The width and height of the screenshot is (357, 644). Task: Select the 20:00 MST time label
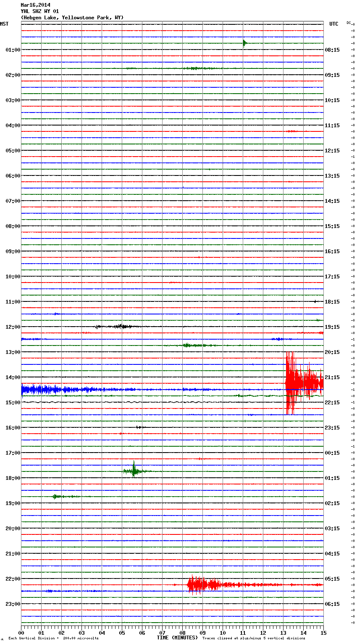click(x=13, y=529)
